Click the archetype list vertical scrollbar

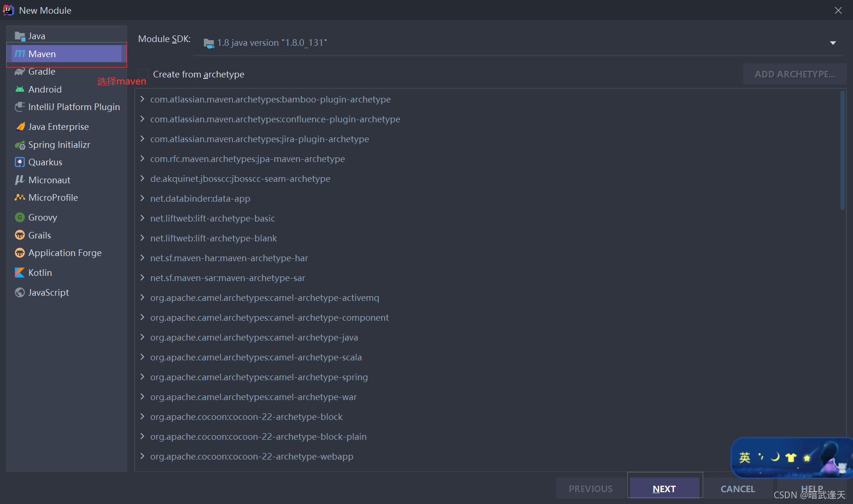click(x=843, y=150)
